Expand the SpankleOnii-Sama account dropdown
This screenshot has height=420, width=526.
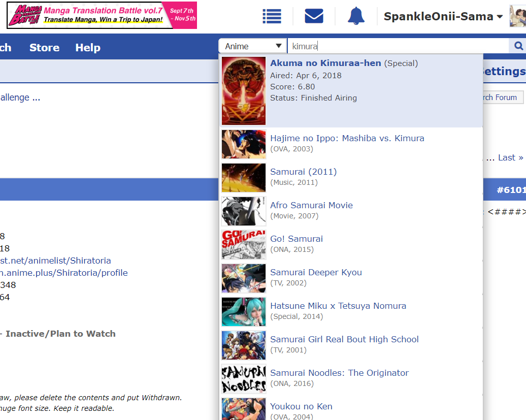pyautogui.click(x=443, y=16)
